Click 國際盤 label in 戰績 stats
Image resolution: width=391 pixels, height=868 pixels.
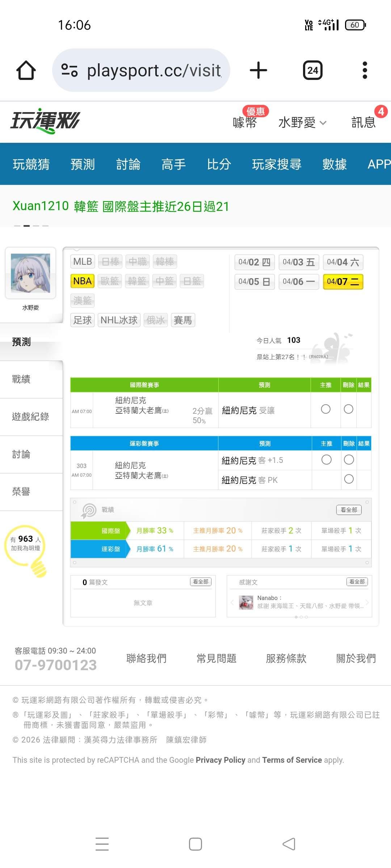click(x=111, y=531)
